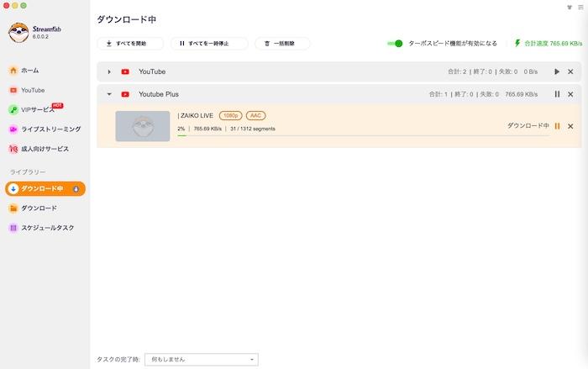
Task: Click Youtube Plus group's red logo icon
Action: [125, 94]
